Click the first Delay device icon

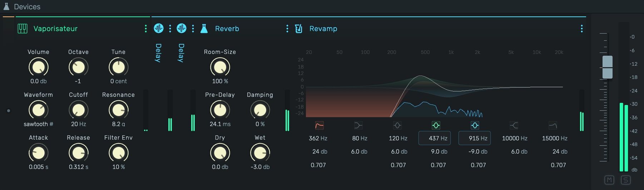pos(159,28)
